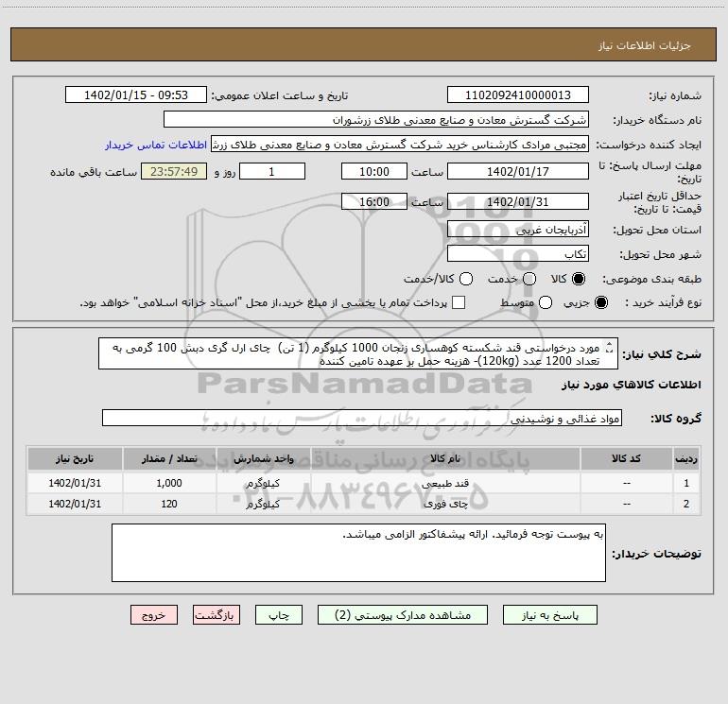The width and height of the screenshot is (728, 704).
Task: Click the گروه کالا field مواد غذائی و نوشیدنی
Action: point(362,418)
